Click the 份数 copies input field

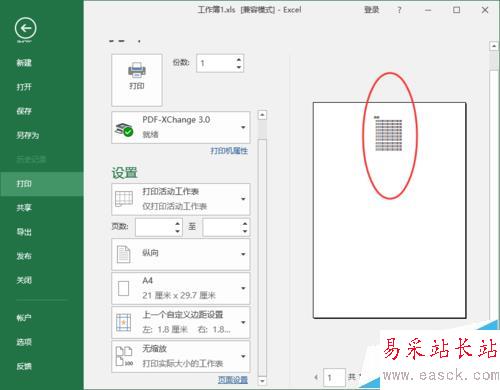[x=216, y=63]
